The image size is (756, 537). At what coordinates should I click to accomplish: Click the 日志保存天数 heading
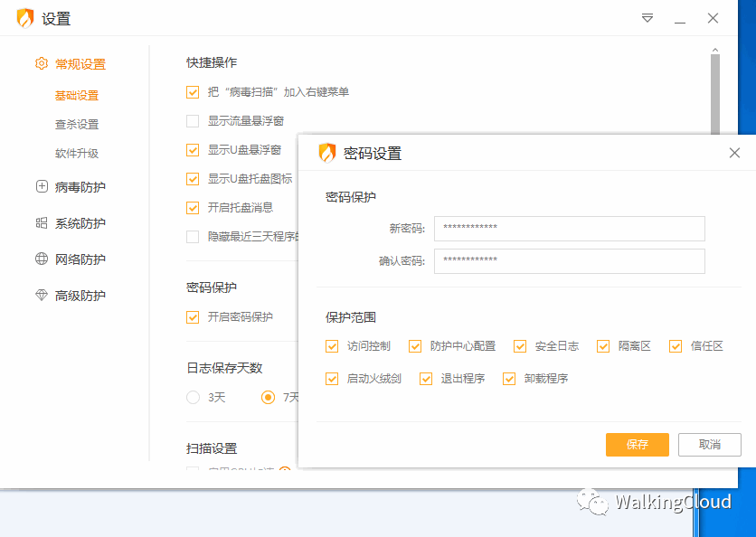(224, 368)
